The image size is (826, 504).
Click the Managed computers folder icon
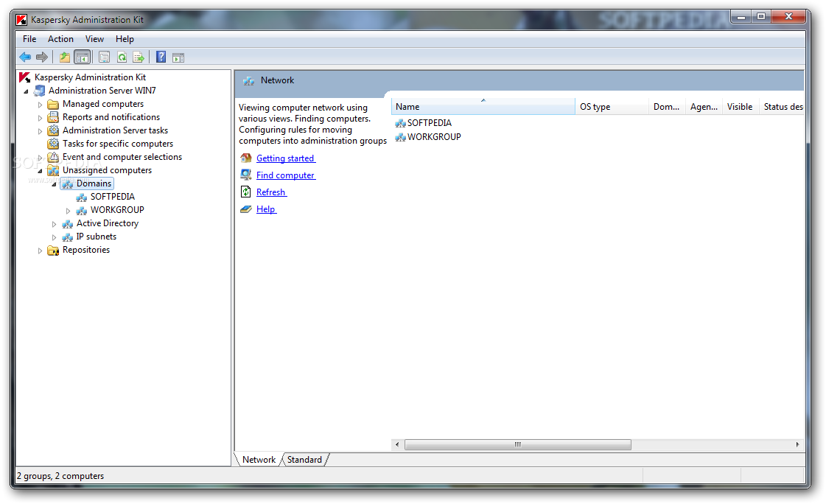pos(53,105)
